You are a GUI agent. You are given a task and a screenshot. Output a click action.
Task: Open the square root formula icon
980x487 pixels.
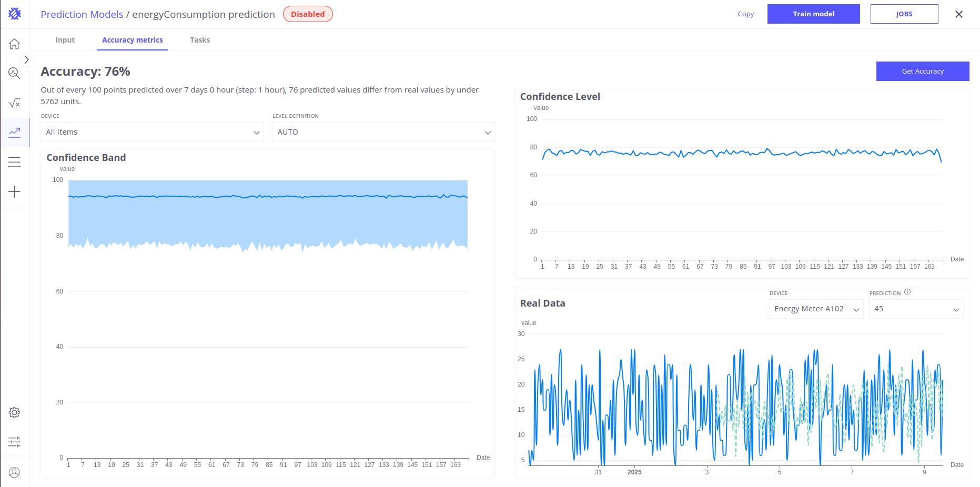[x=14, y=103]
